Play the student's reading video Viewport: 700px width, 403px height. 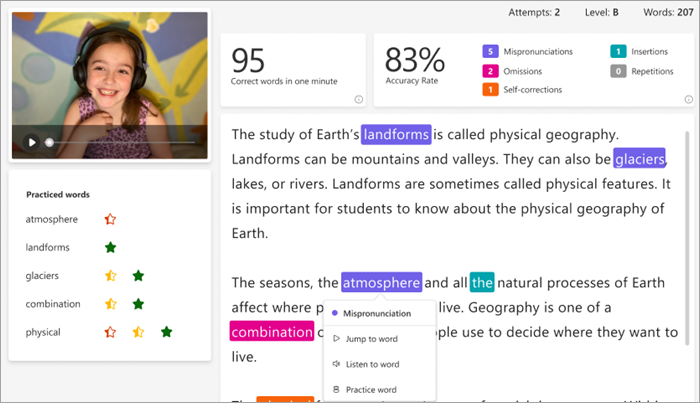[31, 142]
